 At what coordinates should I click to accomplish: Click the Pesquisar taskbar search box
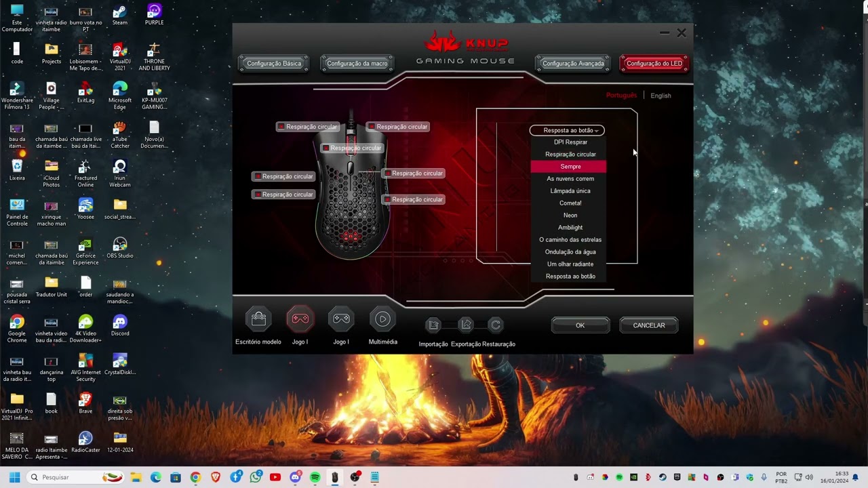tap(77, 477)
